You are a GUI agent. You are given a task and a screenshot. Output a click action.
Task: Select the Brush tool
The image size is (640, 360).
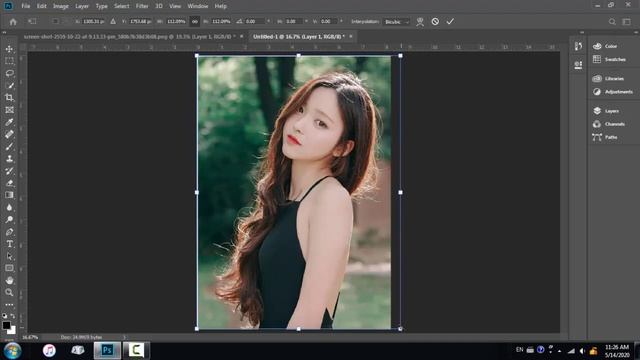[x=9, y=147]
